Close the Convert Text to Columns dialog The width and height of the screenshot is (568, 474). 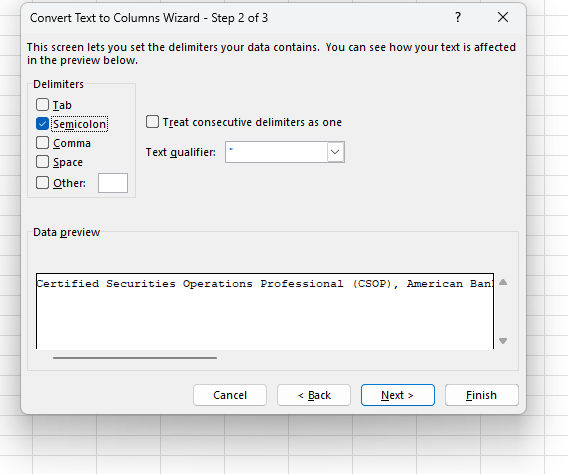503,17
